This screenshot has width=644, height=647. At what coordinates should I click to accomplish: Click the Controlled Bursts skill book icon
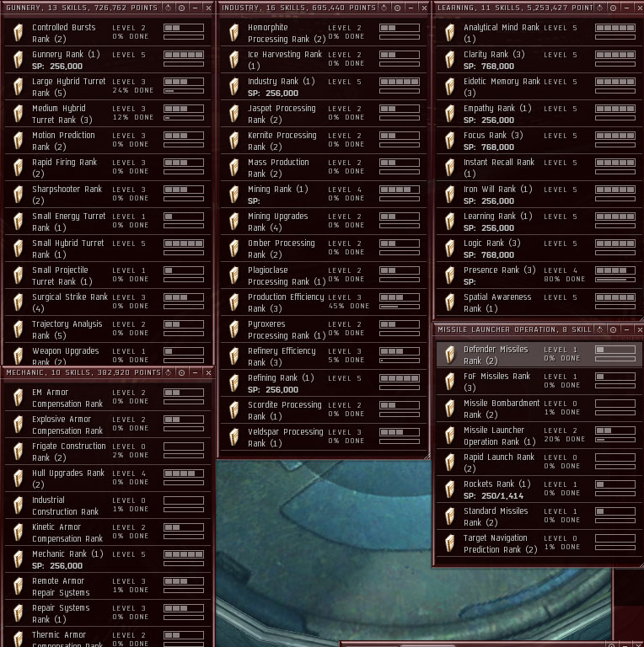coord(19,33)
